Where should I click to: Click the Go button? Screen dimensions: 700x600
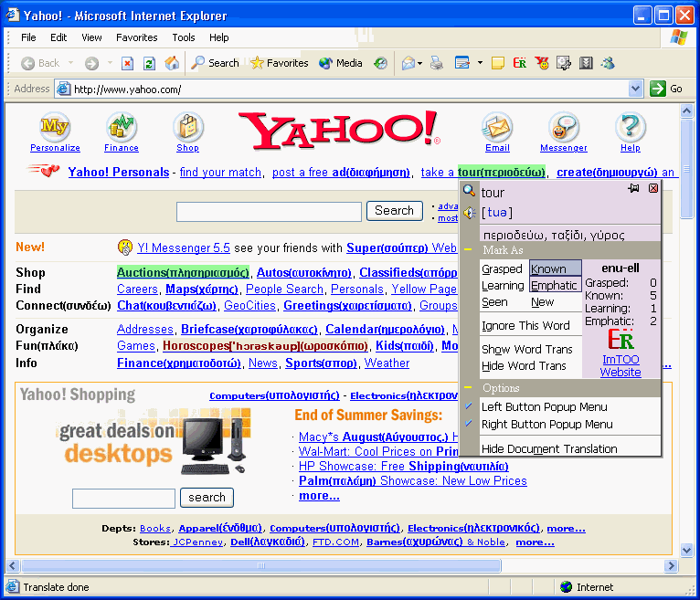(666, 89)
